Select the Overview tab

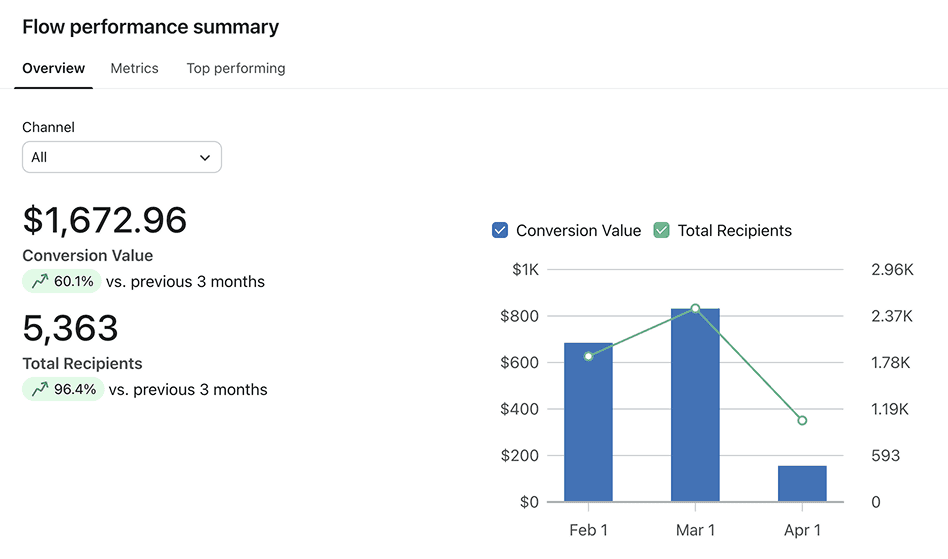[54, 68]
